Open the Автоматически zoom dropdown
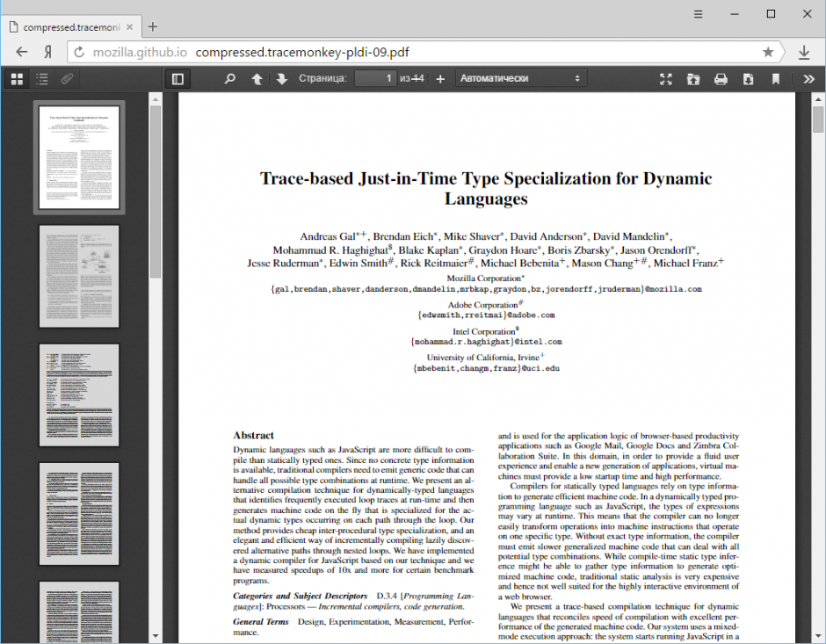 [520, 78]
